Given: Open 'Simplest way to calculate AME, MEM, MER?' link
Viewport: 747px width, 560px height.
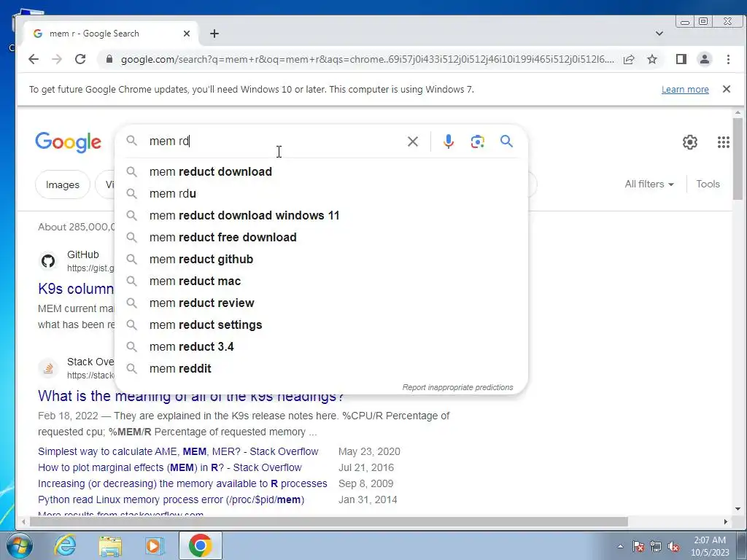Looking at the screenshot, I should [x=178, y=451].
